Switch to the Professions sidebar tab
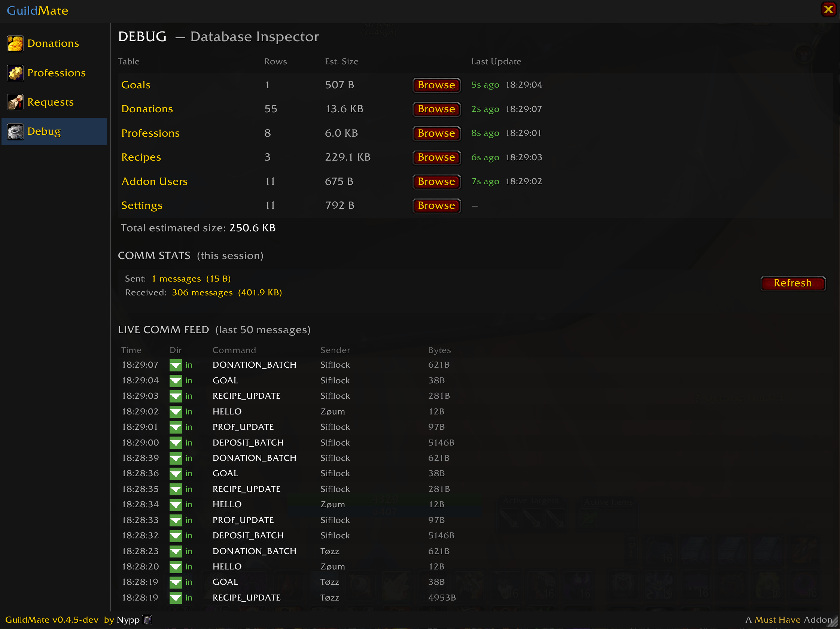The width and height of the screenshot is (840, 629). 54,73
